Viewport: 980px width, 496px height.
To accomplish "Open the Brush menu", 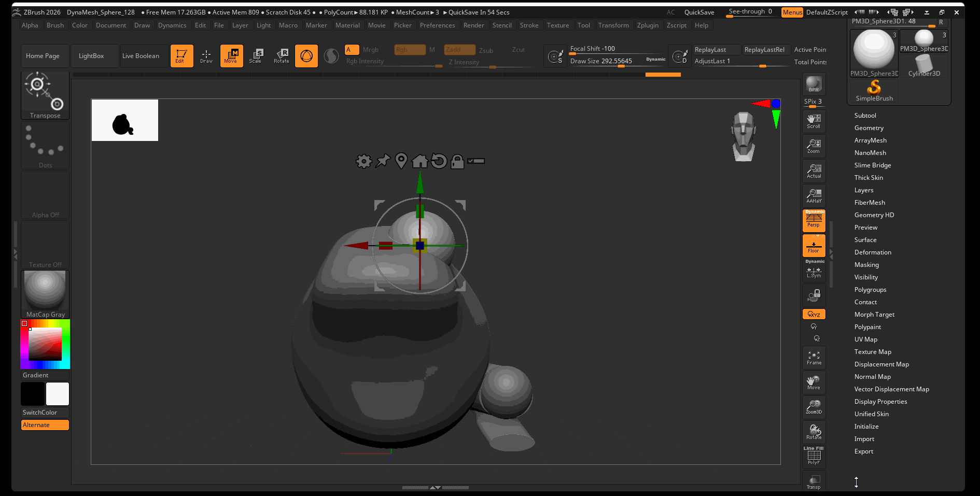I will [55, 25].
